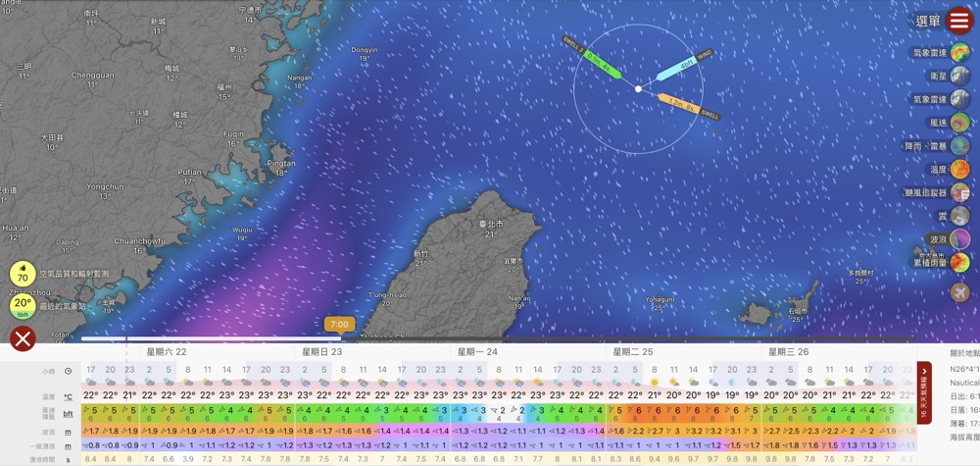Viewport: 980px width, 466px height.
Task: Activate the 波浪 waves layer
Action: [959, 239]
